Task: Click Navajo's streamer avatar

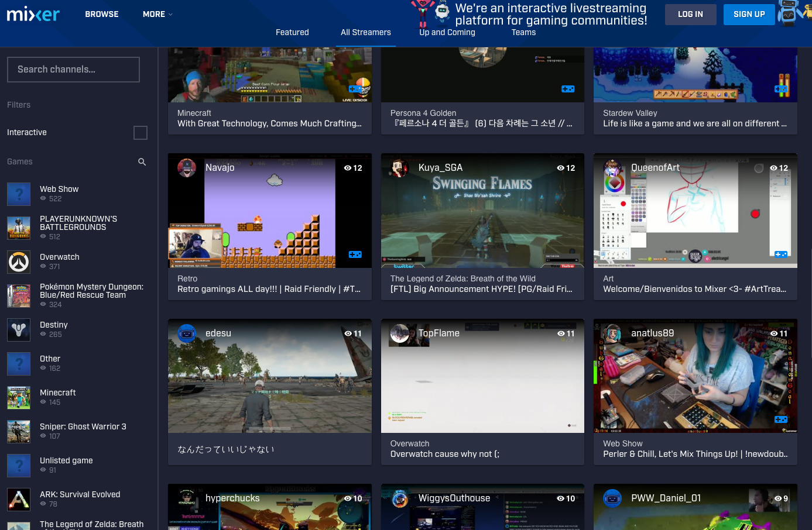Action: (x=187, y=168)
